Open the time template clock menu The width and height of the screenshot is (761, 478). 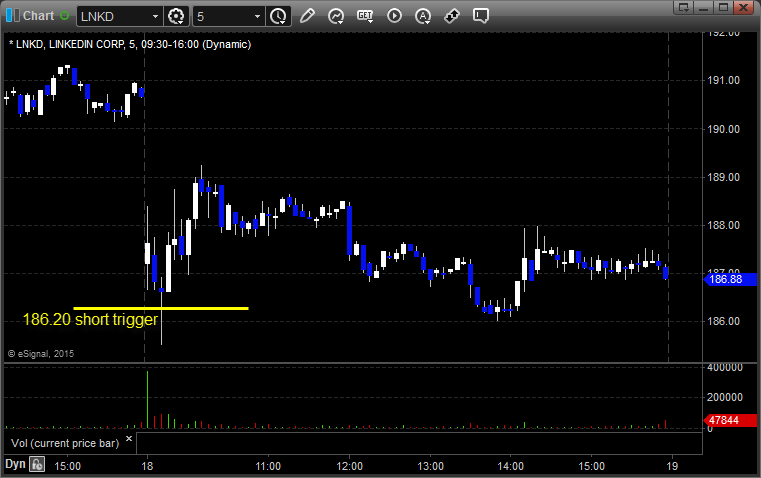click(x=279, y=16)
